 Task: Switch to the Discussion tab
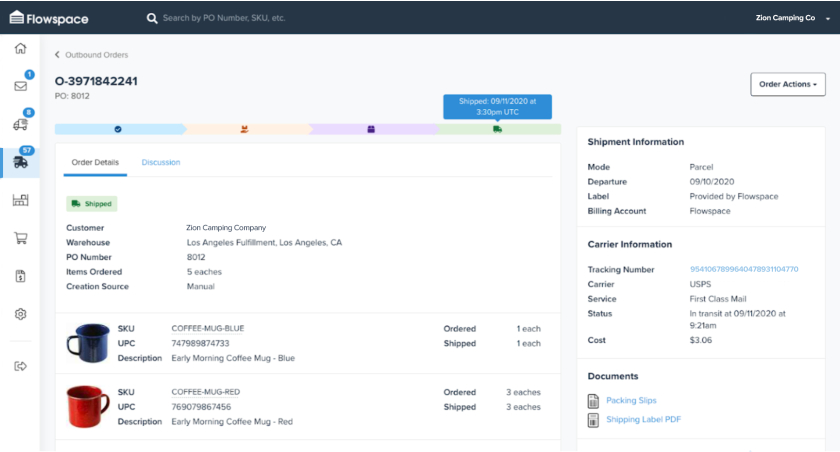pyautogui.click(x=160, y=162)
